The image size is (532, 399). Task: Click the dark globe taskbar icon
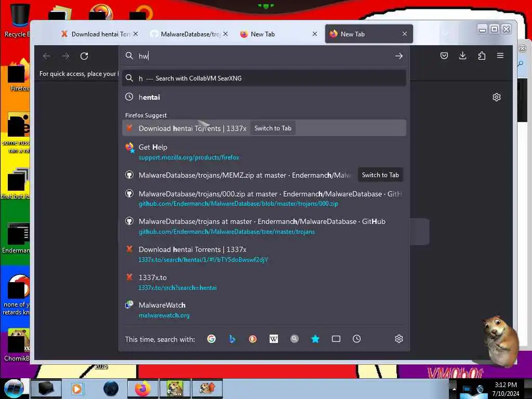111,389
